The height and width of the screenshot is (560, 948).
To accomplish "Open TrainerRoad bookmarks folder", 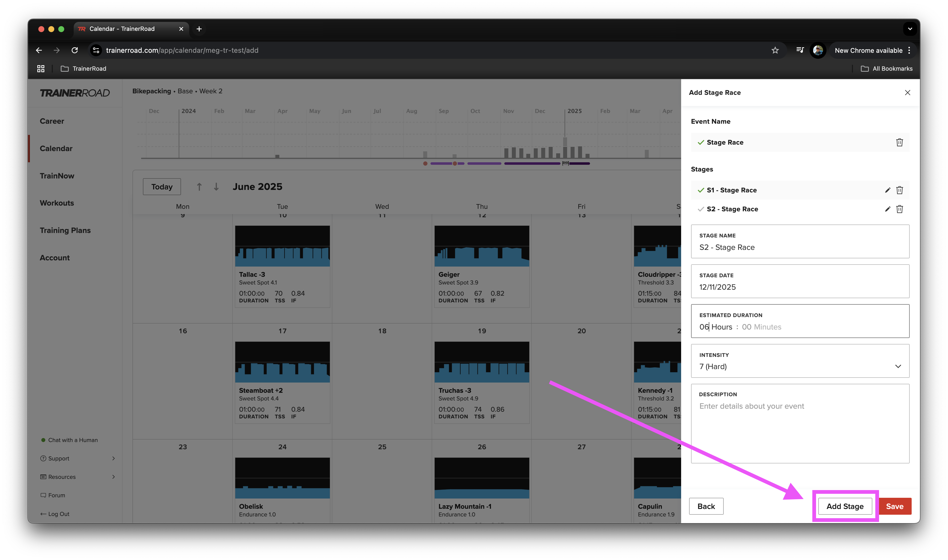I will [84, 69].
